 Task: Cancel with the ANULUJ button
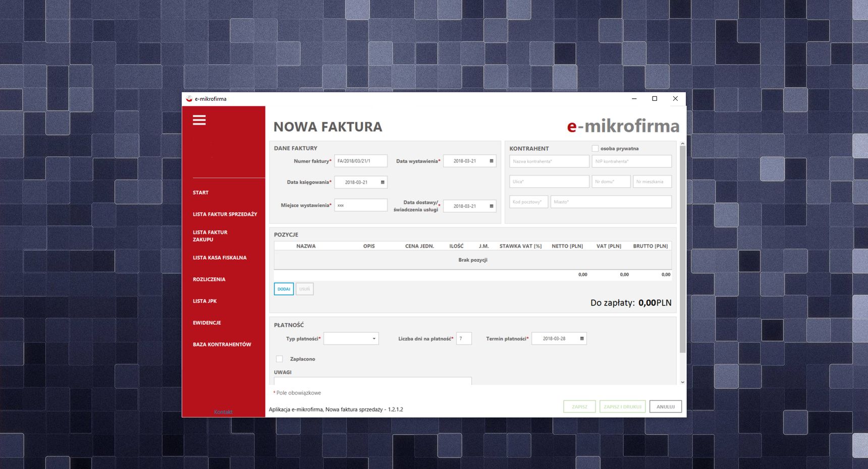(666, 406)
